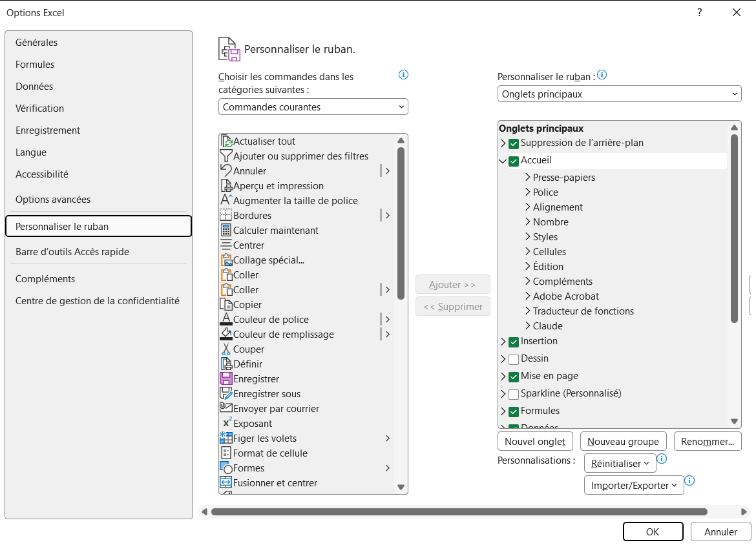
Task: Click the Exposant superscript icon
Action: tap(226, 423)
